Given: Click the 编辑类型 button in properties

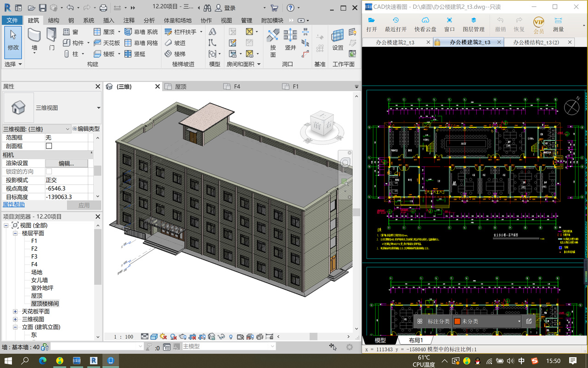Looking at the screenshot, I should 86,129.
